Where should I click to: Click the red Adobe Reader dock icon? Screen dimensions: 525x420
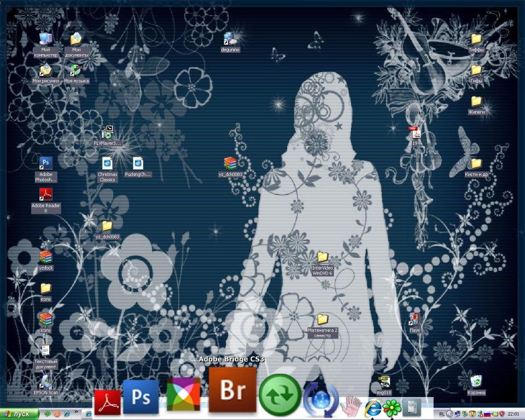107,402
